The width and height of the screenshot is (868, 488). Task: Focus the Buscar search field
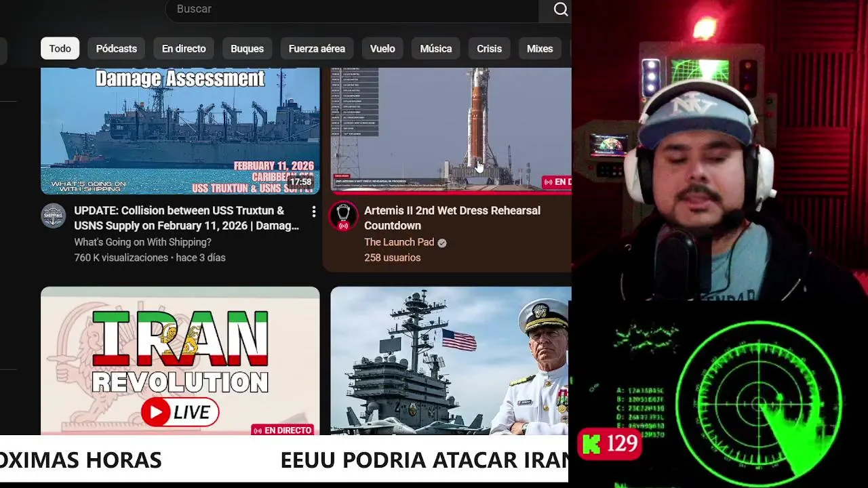click(352, 9)
